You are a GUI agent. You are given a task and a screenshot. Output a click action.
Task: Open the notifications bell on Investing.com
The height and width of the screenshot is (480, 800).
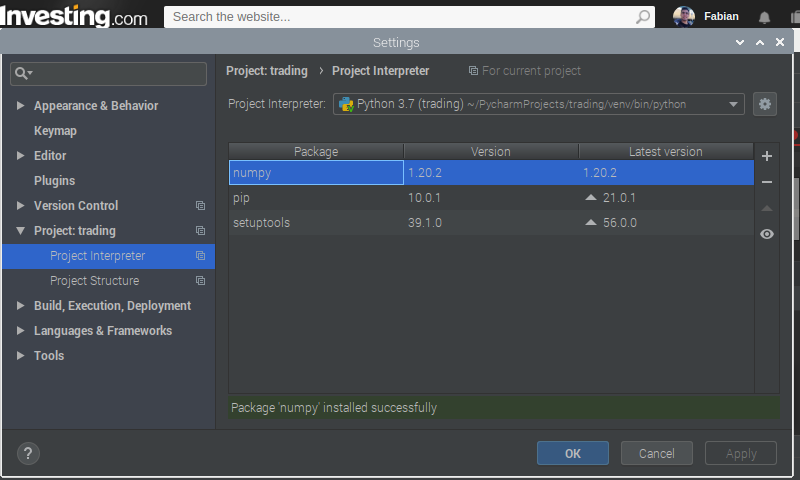[764, 18]
